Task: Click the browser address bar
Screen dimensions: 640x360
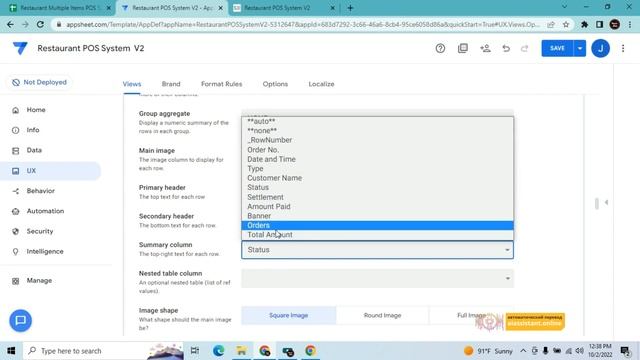Action: click(302, 24)
